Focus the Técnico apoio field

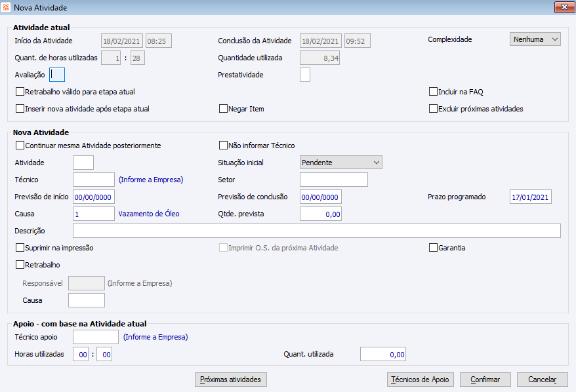(x=96, y=337)
